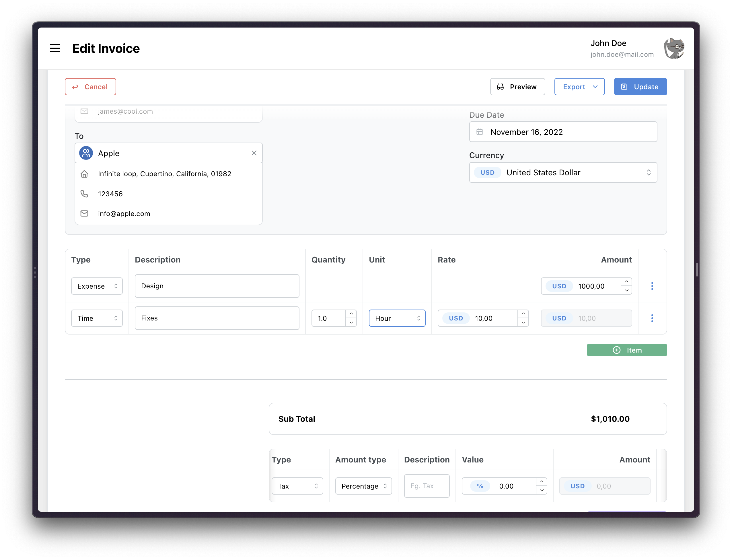The image size is (732, 560).
Task: Open row options for Design item
Action: [x=652, y=286]
